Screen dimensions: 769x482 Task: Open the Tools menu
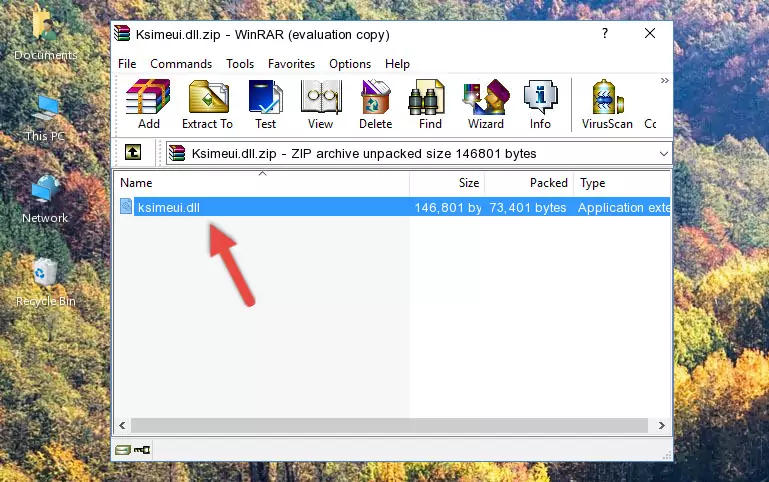(x=240, y=64)
